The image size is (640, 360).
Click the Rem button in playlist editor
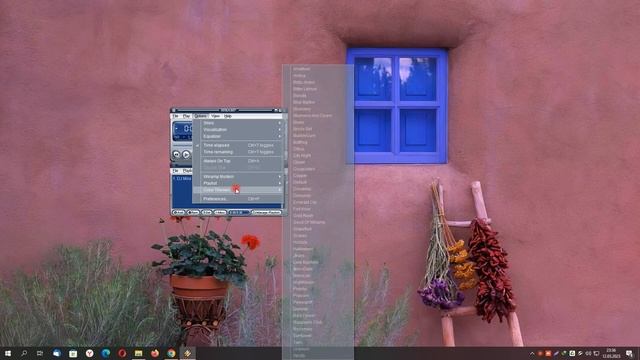[193, 212]
